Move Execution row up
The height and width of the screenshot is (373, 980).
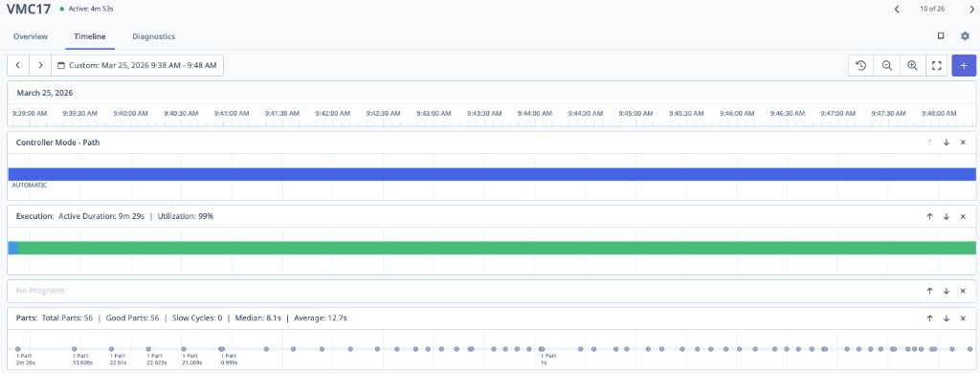point(929,216)
